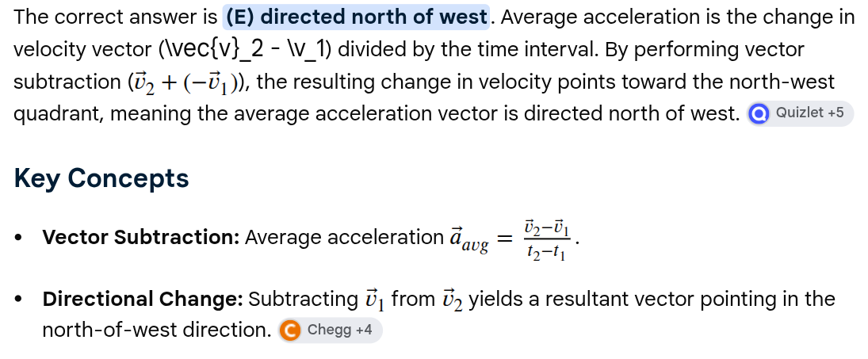This screenshot has width=868, height=359.
Task: Click the blue Quizlet logo icon
Action: click(x=759, y=114)
